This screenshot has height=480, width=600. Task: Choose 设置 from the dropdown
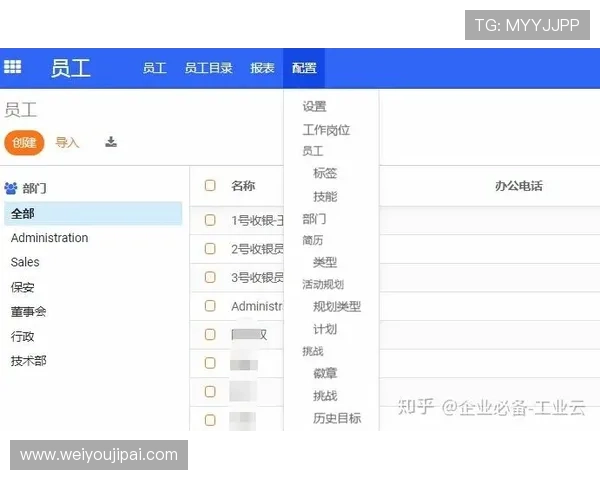click(315, 106)
